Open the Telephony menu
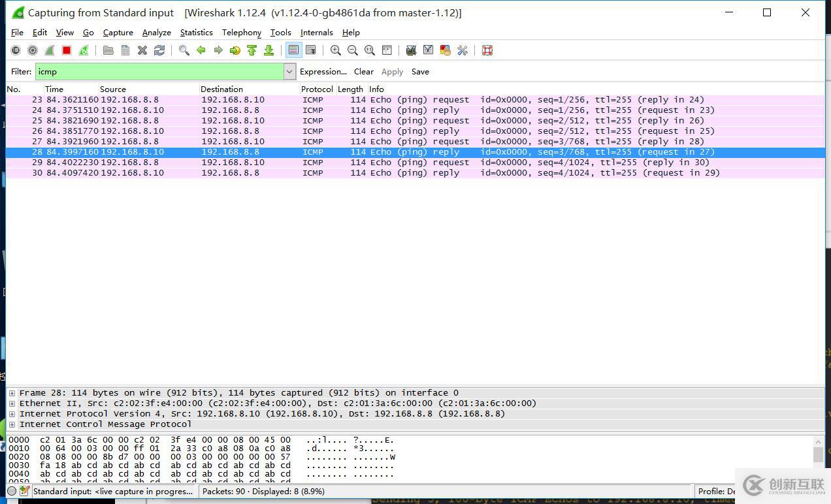The height and width of the screenshot is (504, 831). tap(241, 33)
